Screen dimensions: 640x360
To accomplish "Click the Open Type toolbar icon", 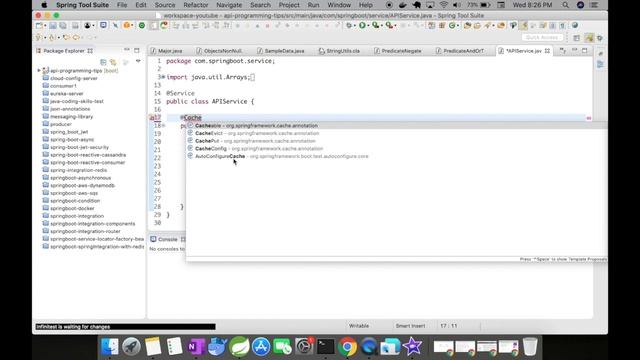I will 467,25.
